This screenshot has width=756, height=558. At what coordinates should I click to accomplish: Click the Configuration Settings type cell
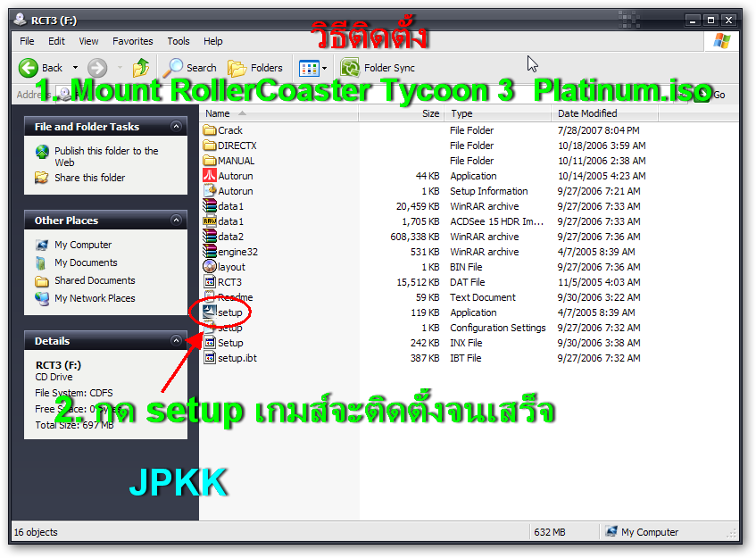coord(497,328)
